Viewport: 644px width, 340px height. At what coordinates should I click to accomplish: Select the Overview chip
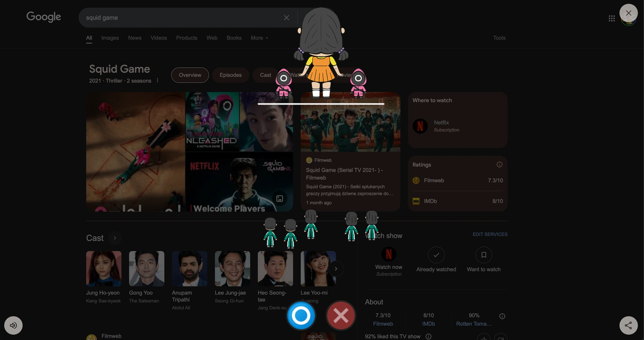click(x=190, y=75)
